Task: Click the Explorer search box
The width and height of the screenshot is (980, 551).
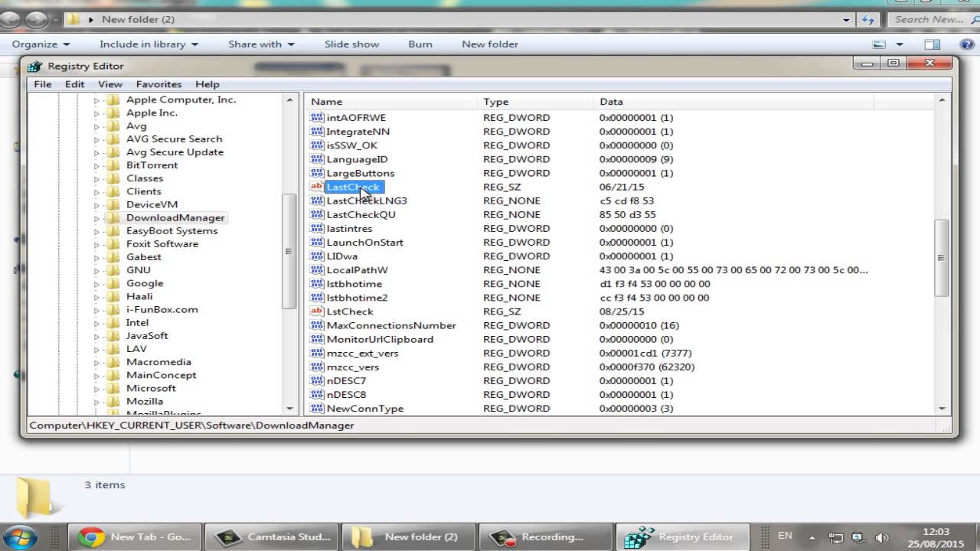Action: pos(933,20)
